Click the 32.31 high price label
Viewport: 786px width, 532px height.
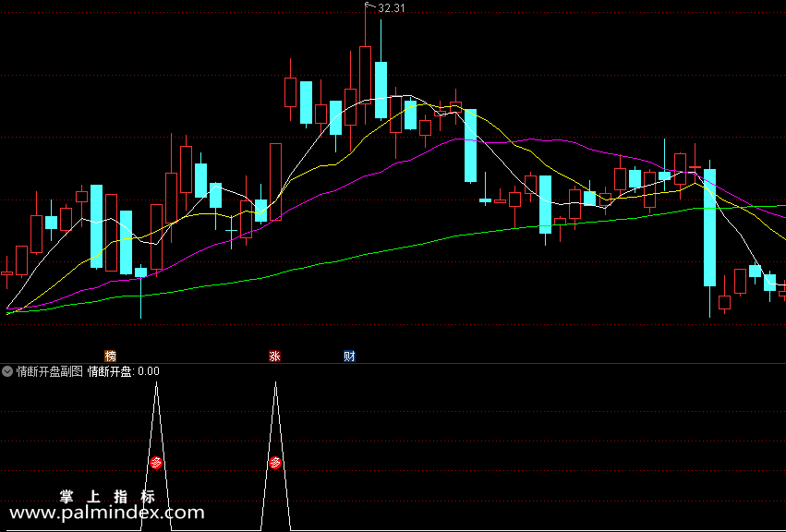[391, 8]
